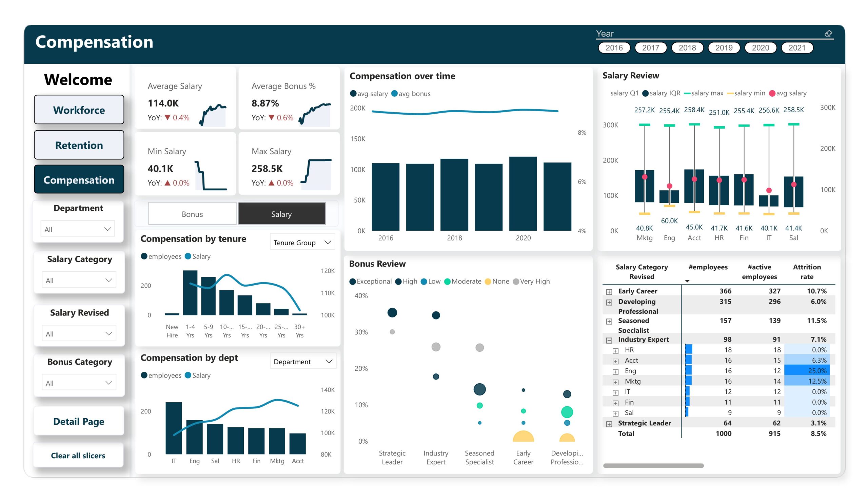Expand the HR sub-row plus icon
Screen dimensions: 868x502
pos(615,351)
